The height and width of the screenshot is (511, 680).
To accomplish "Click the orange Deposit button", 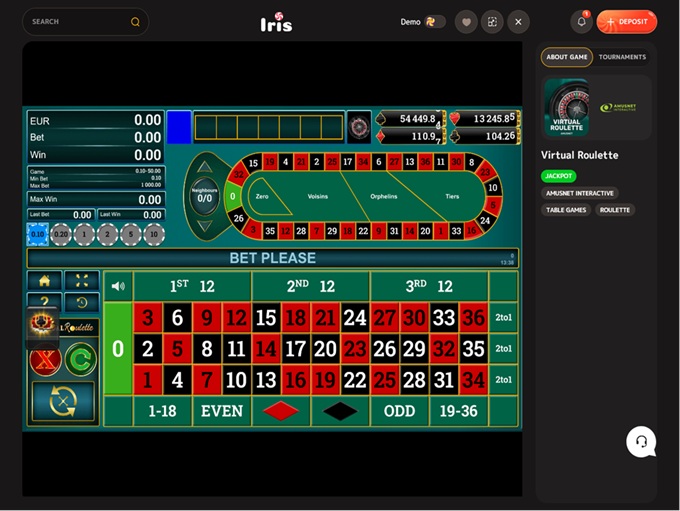I will tap(627, 22).
